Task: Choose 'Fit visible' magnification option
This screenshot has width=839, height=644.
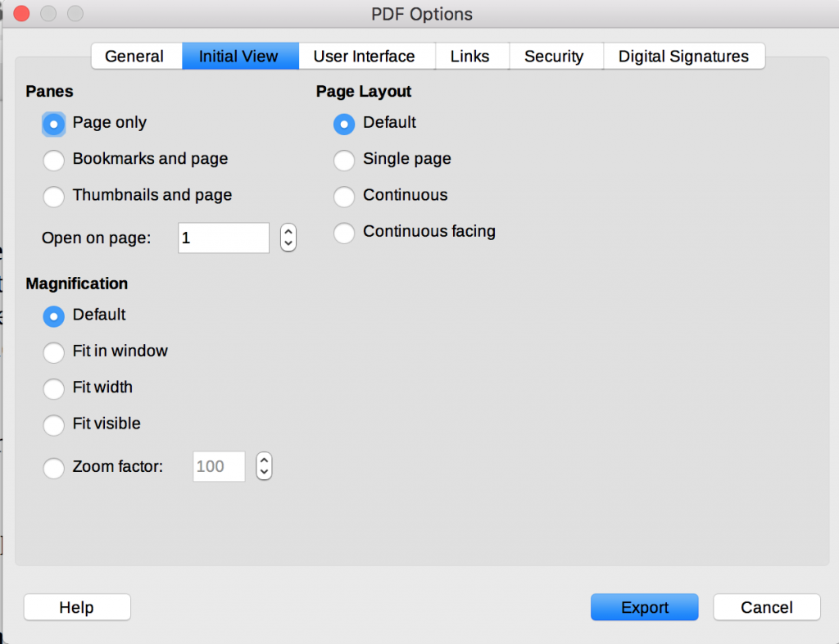Action: (x=53, y=425)
